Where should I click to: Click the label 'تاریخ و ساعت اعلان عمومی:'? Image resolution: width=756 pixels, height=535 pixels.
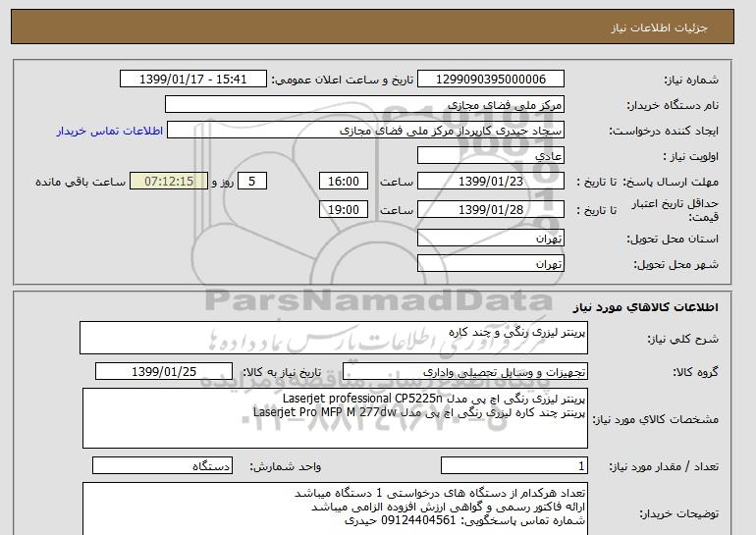click(343, 80)
